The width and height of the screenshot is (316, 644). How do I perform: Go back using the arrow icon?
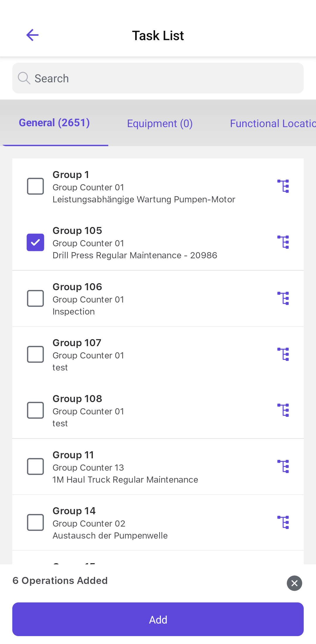tap(32, 35)
